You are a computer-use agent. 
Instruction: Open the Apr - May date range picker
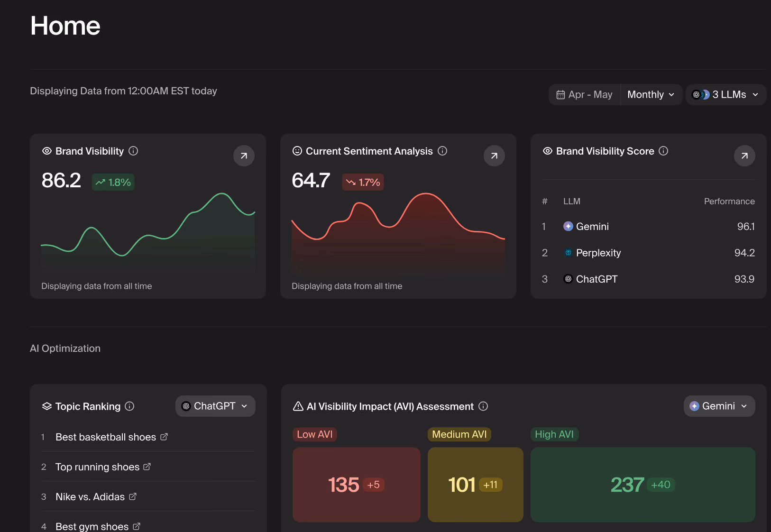(x=585, y=95)
